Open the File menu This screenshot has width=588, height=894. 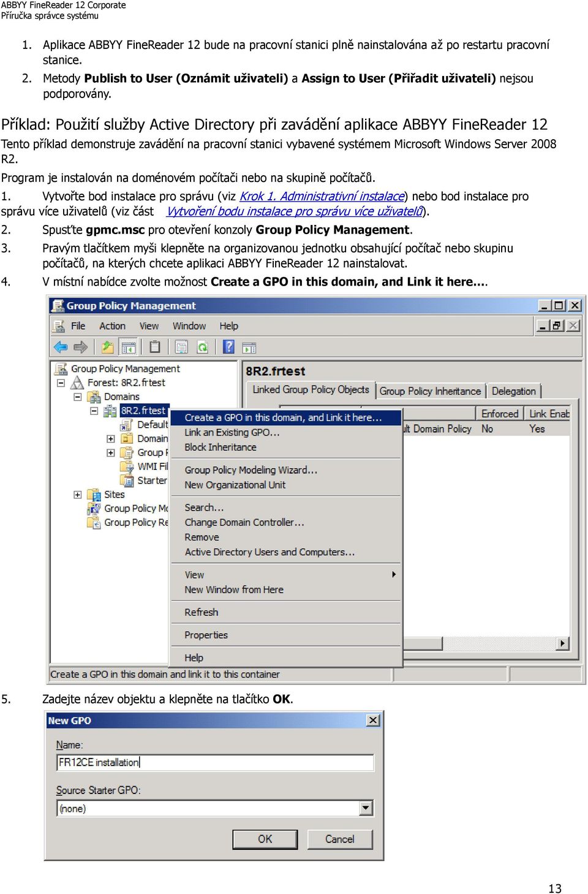coord(78,326)
